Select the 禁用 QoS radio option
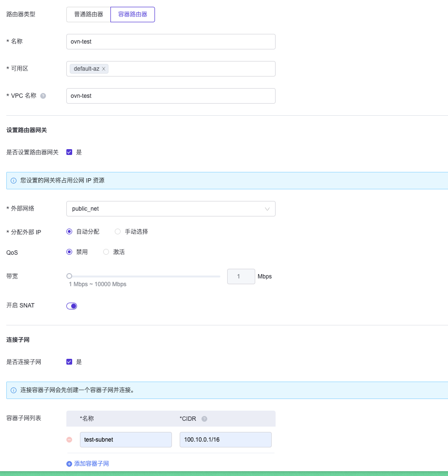 69,252
